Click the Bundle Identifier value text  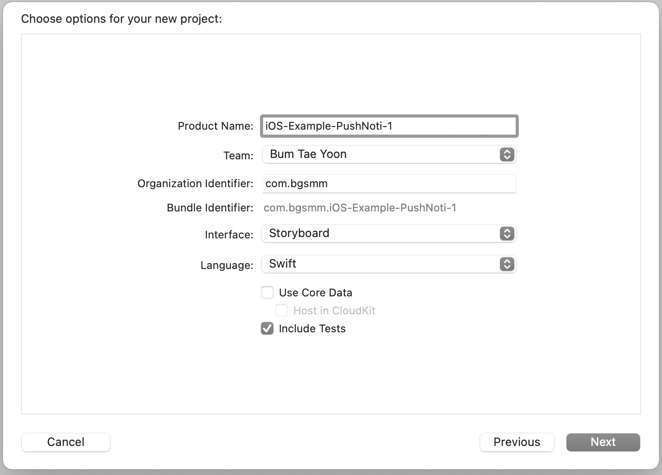click(360, 208)
